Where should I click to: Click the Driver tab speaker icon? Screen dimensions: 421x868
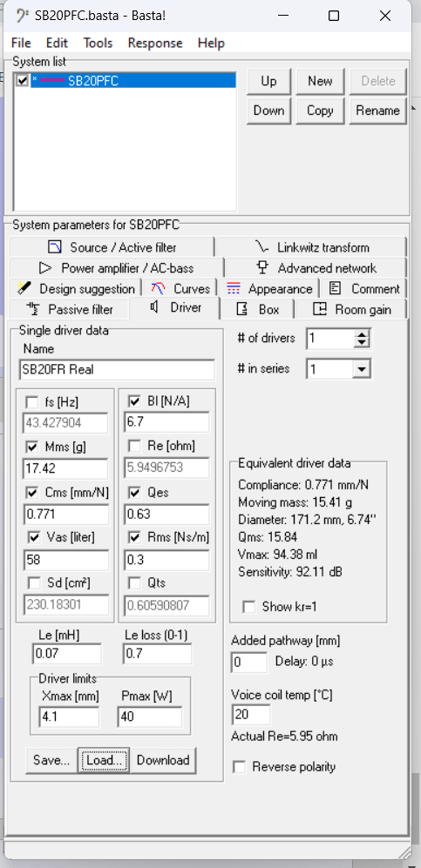coord(156,306)
